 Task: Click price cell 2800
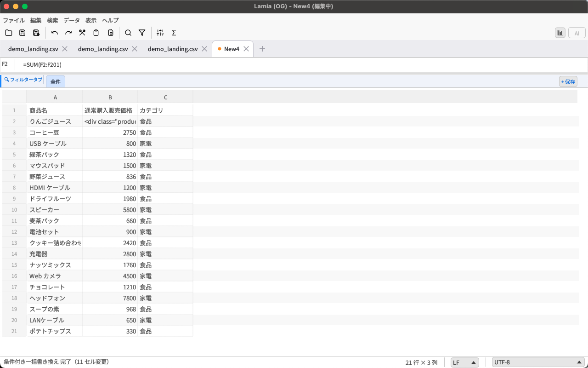point(110,254)
